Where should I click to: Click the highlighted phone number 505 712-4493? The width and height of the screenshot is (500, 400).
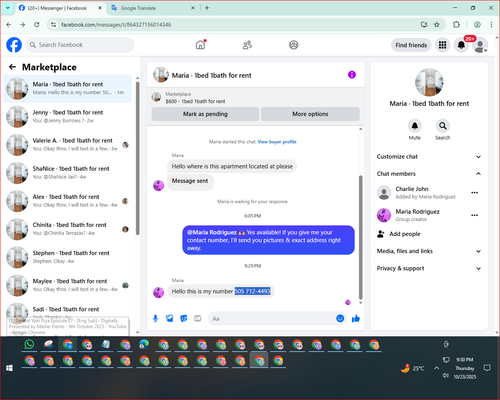[253, 291]
